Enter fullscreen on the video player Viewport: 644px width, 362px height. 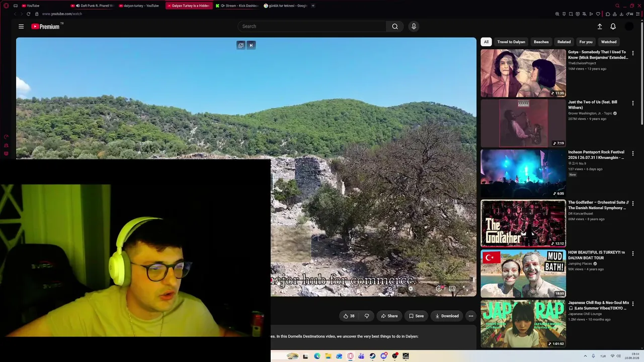(465, 289)
